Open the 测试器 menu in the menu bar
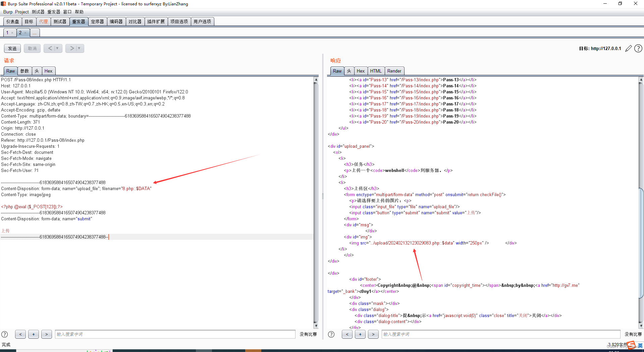Image resolution: width=644 pixels, height=352 pixels. pos(38,12)
